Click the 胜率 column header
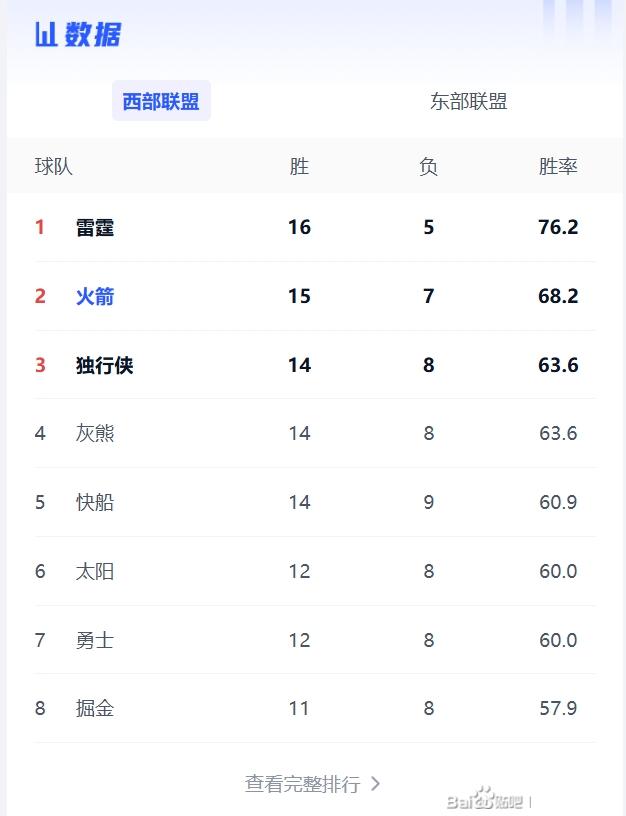Image resolution: width=626 pixels, height=816 pixels. (558, 167)
